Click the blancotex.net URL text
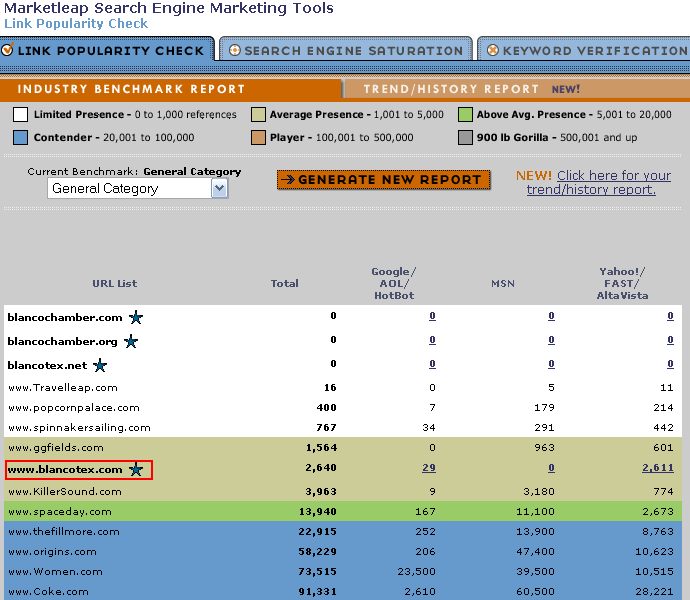This screenshot has height=600, width=690. coord(47,365)
